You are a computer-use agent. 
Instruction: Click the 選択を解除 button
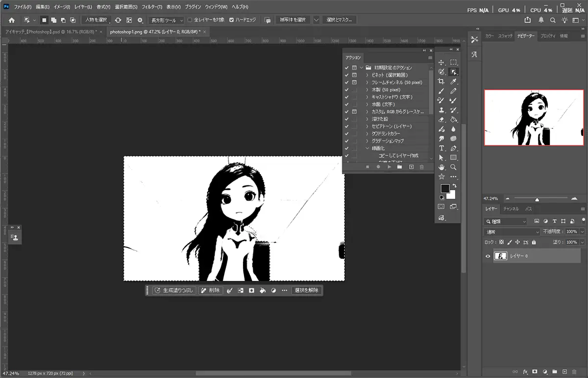coord(307,290)
